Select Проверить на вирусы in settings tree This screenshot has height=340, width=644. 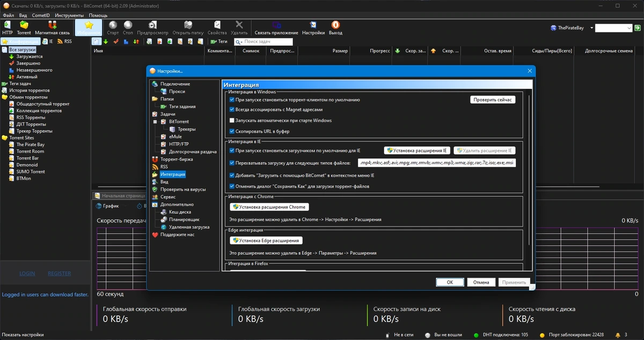point(178,189)
